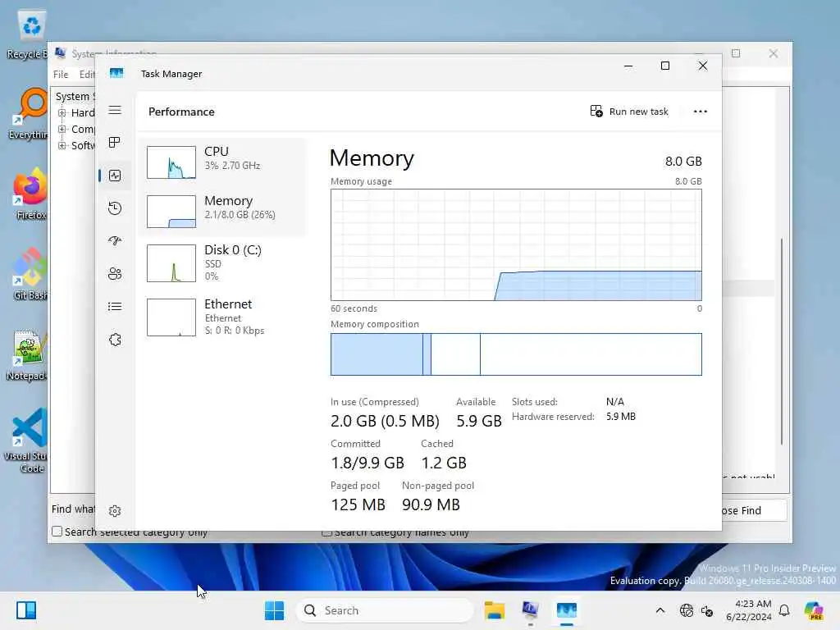
Task: Click the Task Manager title bar icon
Action: point(116,73)
